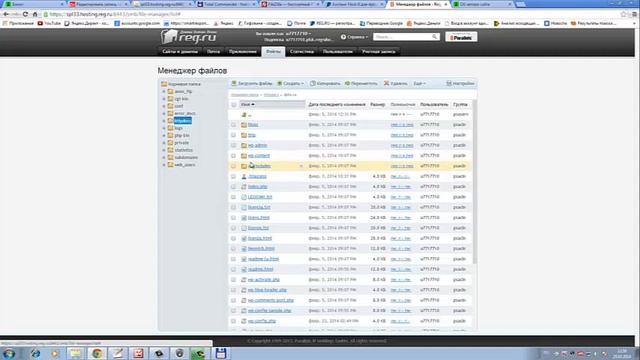
Task: Click the file icon beside index.php
Action: [244, 187]
